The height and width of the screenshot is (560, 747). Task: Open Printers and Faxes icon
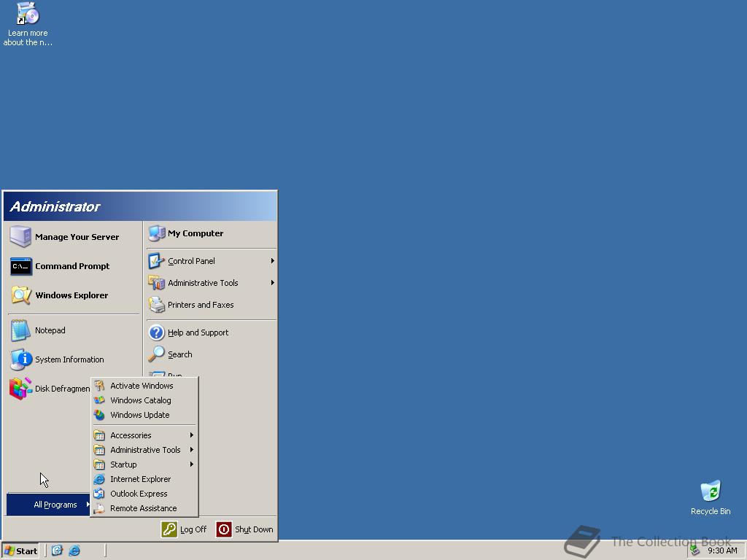pos(156,305)
